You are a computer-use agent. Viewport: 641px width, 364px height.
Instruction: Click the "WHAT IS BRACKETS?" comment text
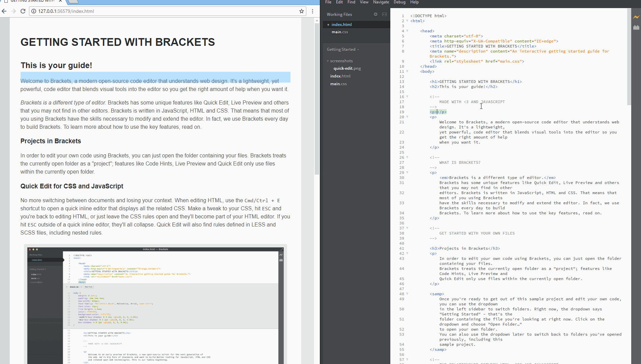pyautogui.click(x=460, y=162)
